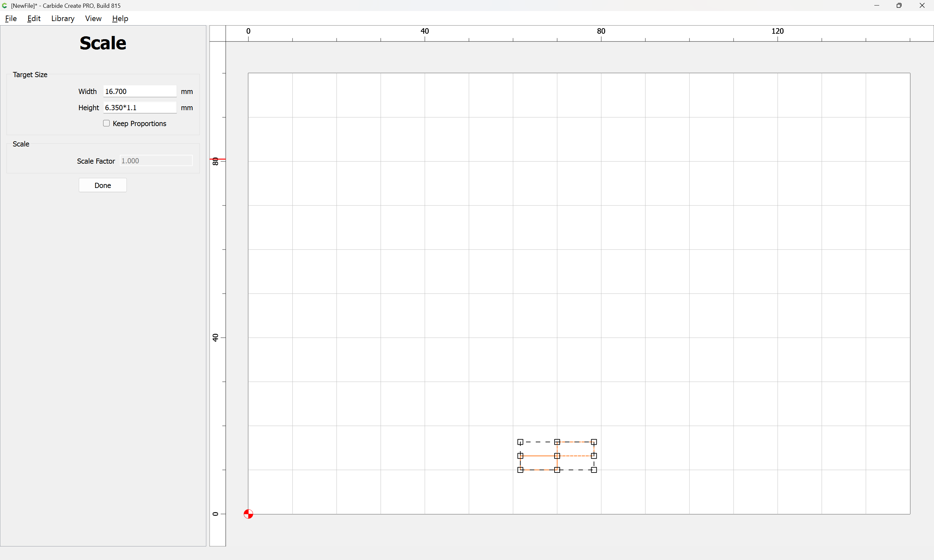Click the top-left selection handle

(x=520, y=442)
